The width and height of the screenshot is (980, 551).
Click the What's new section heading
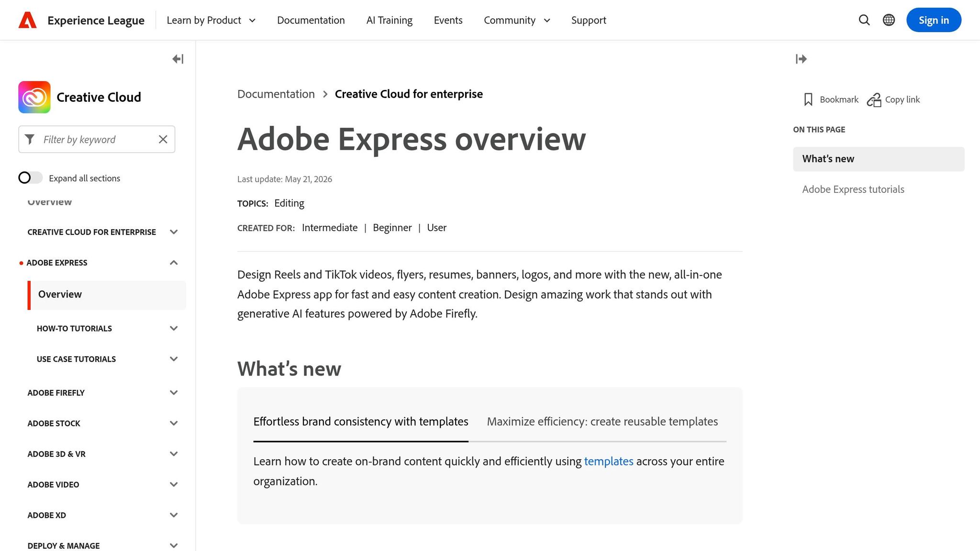pyautogui.click(x=289, y=369)
